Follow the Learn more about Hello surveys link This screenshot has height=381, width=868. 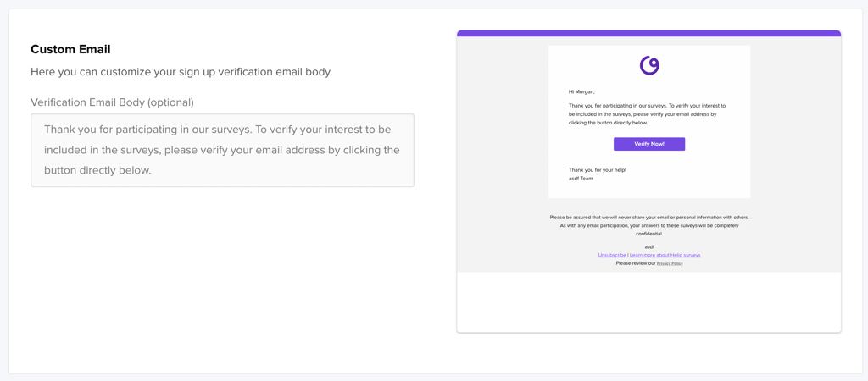(x=665, y=255)
